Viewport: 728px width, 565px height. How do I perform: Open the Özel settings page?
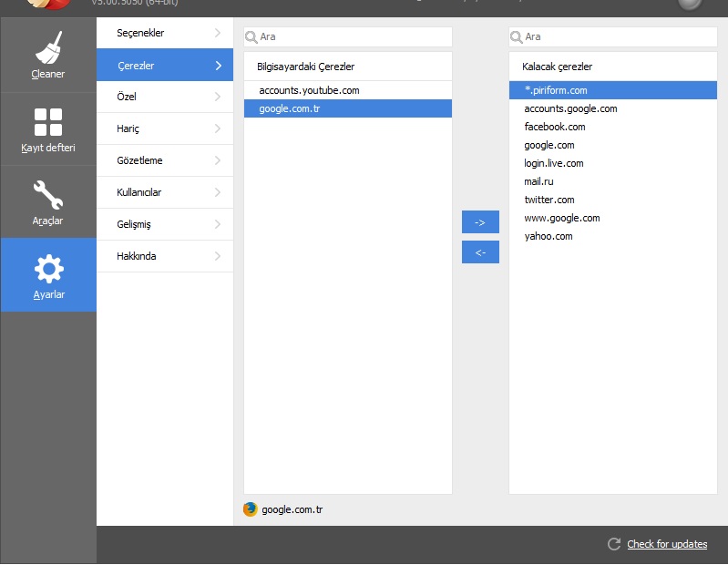click(x=165, y=97)
